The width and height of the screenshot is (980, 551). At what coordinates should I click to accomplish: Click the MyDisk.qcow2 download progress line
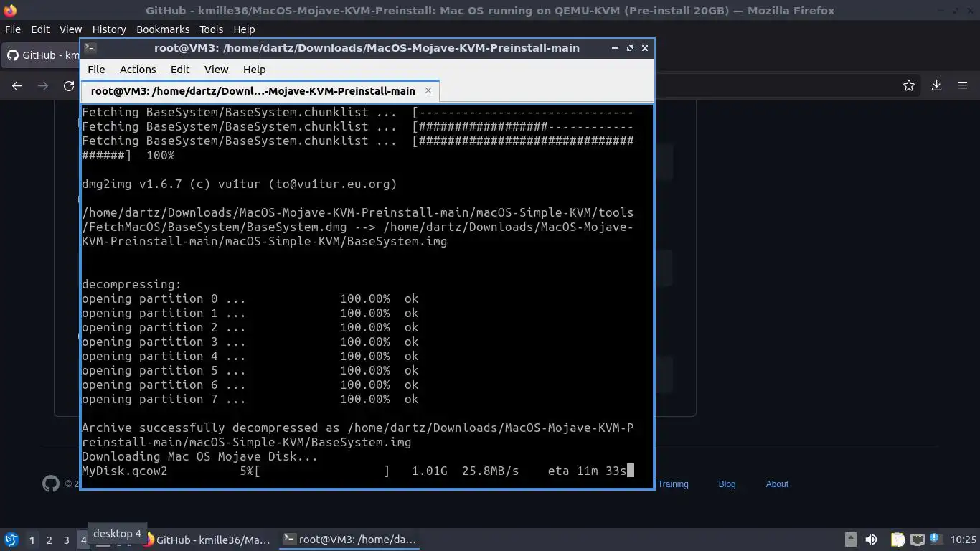(x=357, y=471)
